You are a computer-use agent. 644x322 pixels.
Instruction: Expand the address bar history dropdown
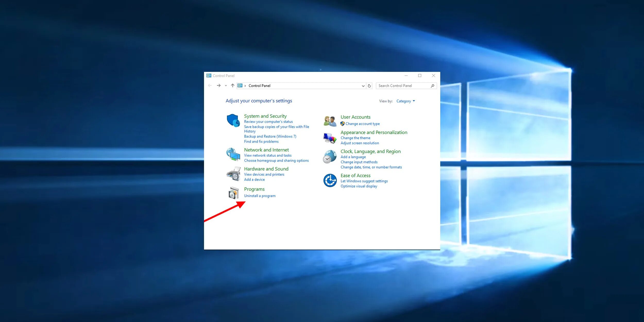tap(363, 86)
